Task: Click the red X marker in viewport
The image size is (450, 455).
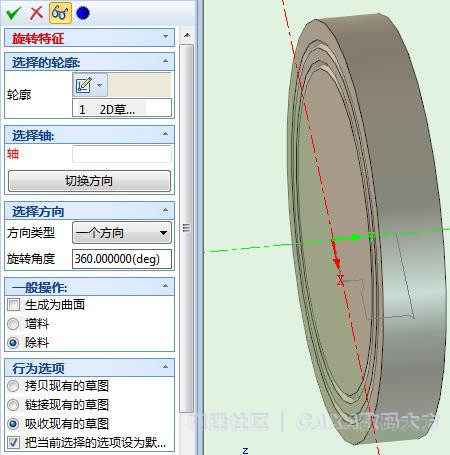Action: (x=340, y=280)
